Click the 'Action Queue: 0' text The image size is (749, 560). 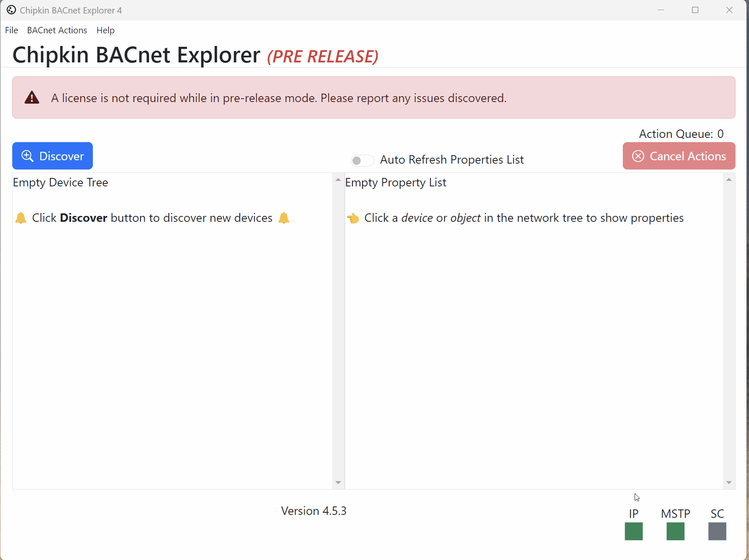[681, 134]
